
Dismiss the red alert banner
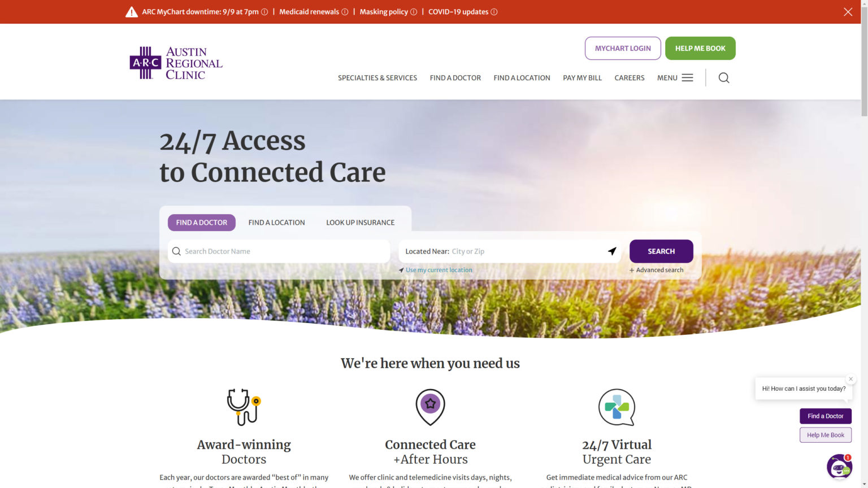[848, 12]
